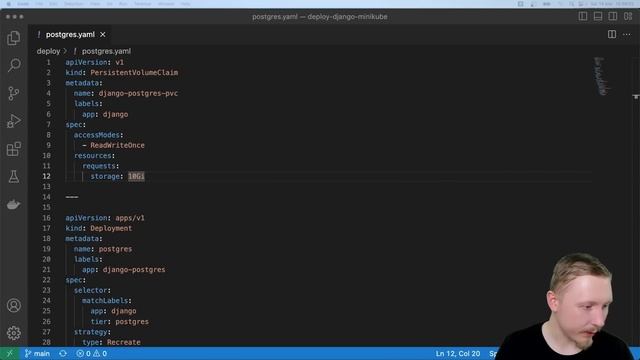Image resolution: width=640 pixels, height=360 pixels.
Task: Open the Docker view
Action: [13, 204]
